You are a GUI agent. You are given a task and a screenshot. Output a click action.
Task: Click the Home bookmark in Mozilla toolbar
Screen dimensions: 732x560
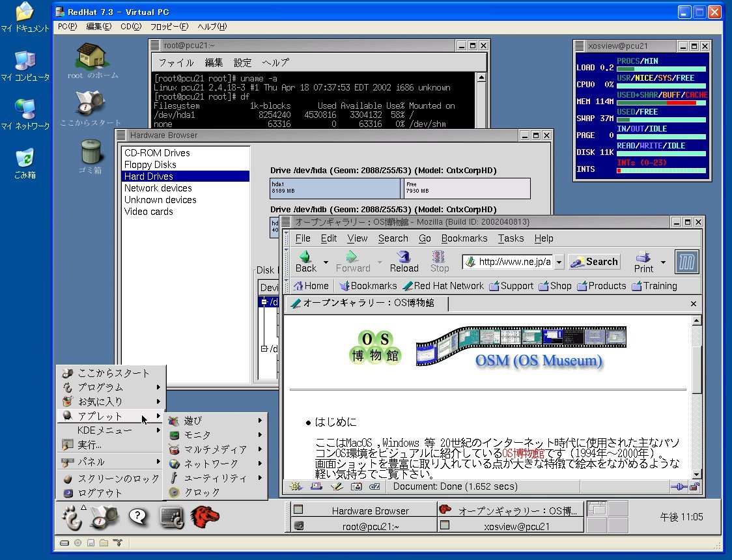[x=311, y=286]
